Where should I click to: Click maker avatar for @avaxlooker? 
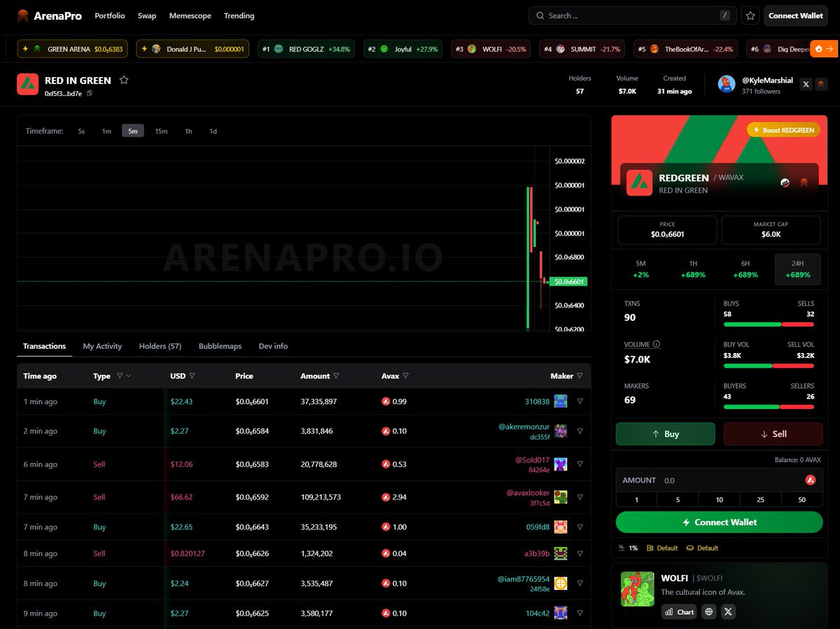coord(560,497)
